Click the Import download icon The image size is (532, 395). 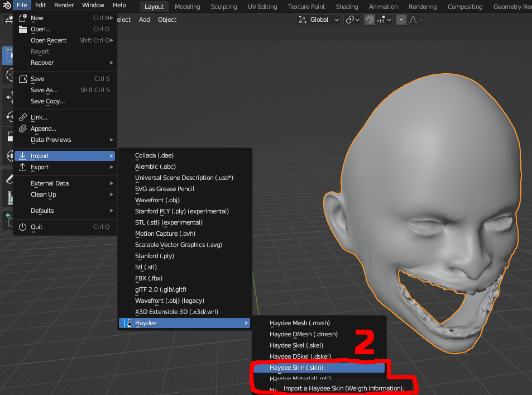[x=23, y=156]
